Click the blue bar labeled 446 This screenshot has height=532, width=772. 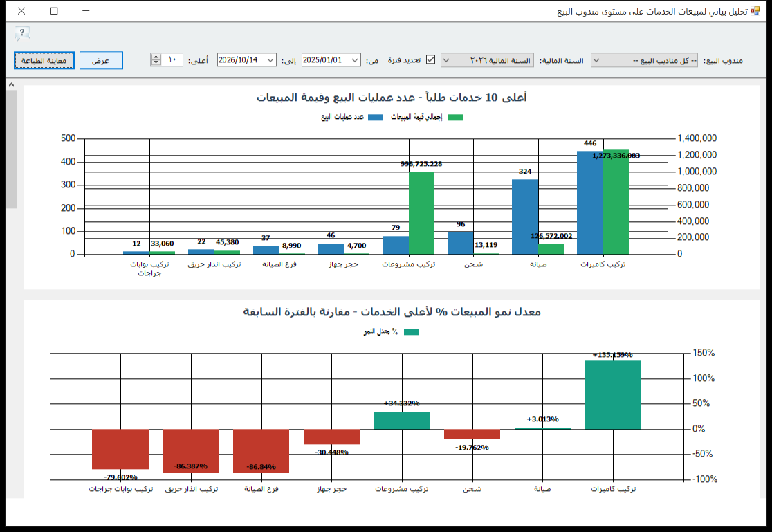(x=590, y=203)
